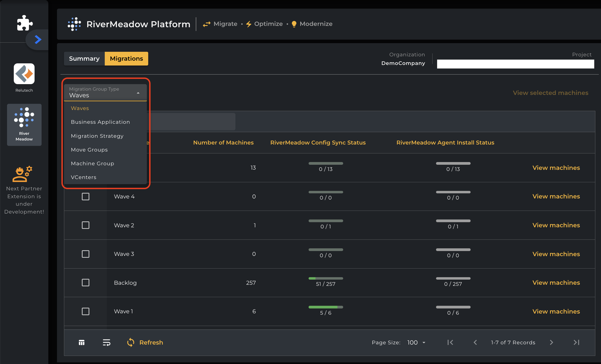The image size is (601, 364).
Task: Click the RiverMeadow Platform logo
Action: pyautogui.click(x=74, y=24)
